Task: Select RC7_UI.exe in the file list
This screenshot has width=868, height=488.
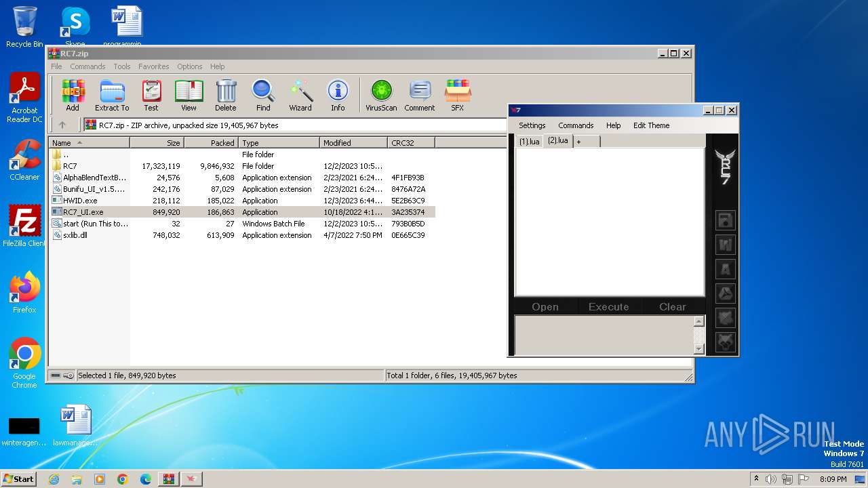Action: 242,212
